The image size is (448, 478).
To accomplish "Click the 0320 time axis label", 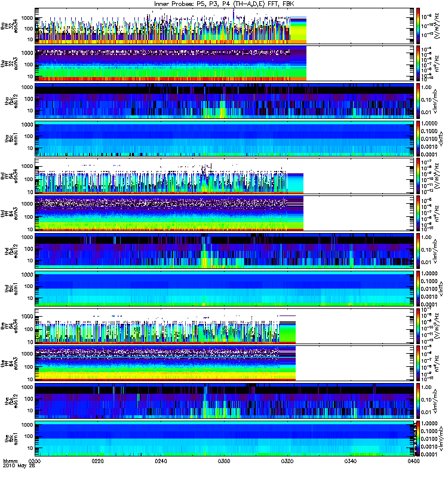I will click(287, 461).
